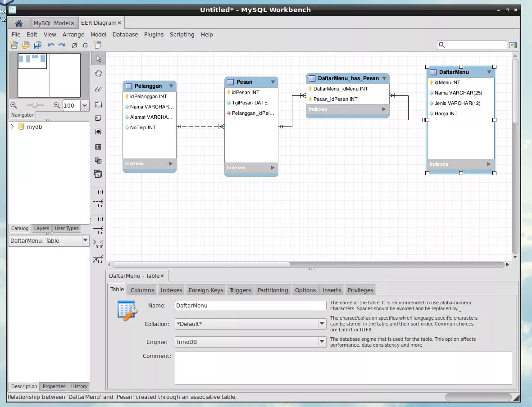Open the zoom percentage dropdown

[85, 105]
